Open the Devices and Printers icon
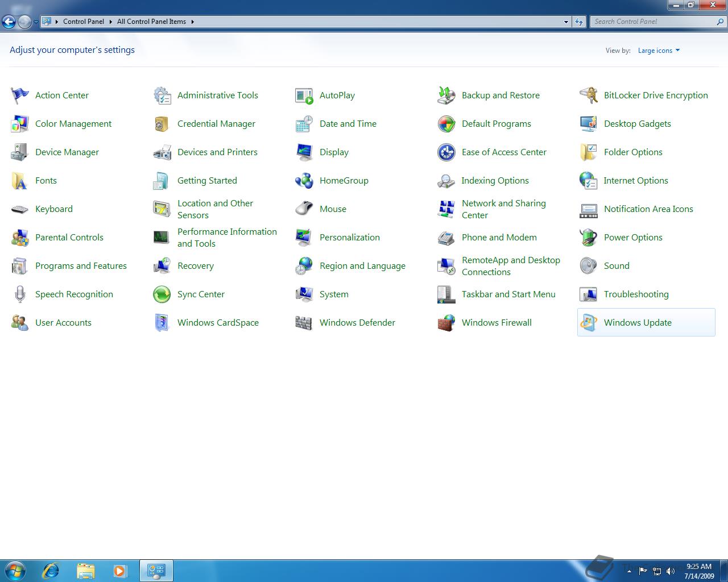The width and height of the screenshot is (728, 582). [162, 152]
